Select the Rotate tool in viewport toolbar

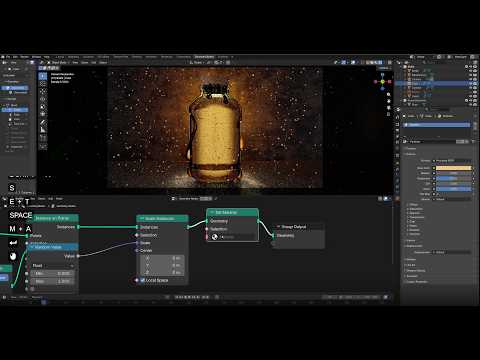click(43, 99)
